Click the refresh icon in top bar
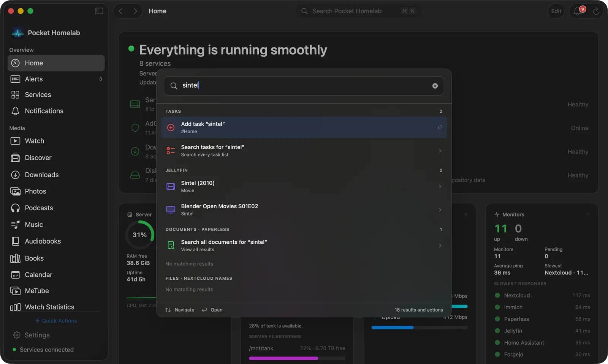The height and width of the screenshot is (364, 608). click(x=596, y=11)
